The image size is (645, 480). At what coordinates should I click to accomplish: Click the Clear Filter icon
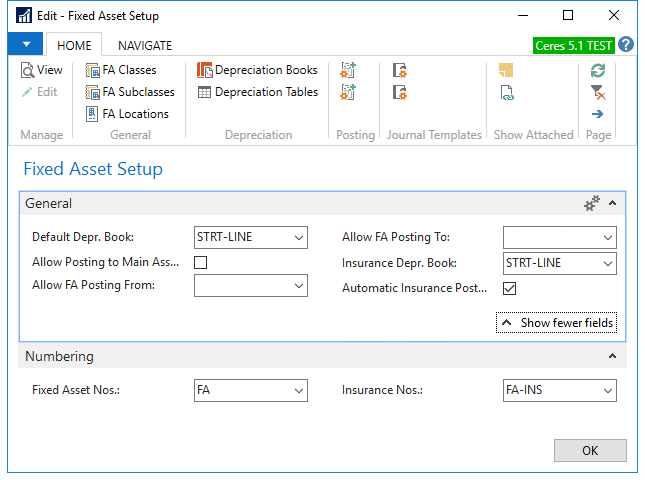[598, 92]
